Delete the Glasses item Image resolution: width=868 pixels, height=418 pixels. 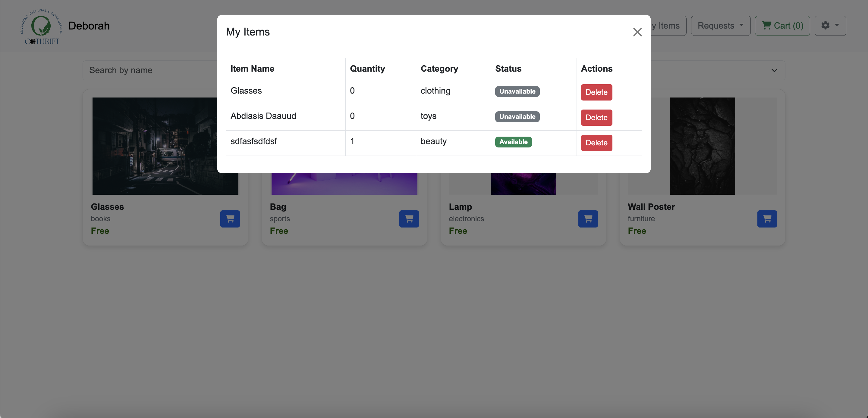[596, 92]
